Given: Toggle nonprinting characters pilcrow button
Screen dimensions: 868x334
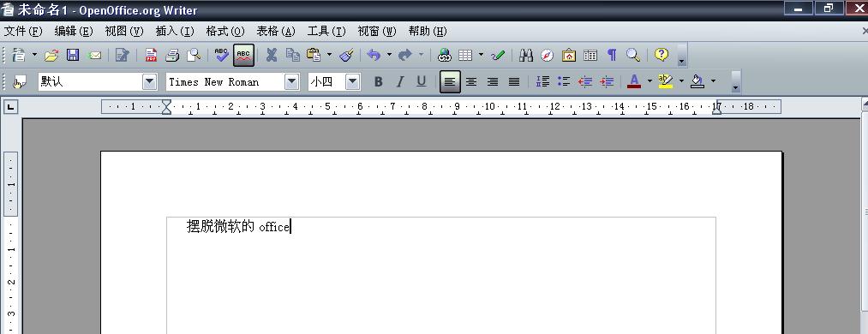Looking at the screenshot, I should point(612,55).
